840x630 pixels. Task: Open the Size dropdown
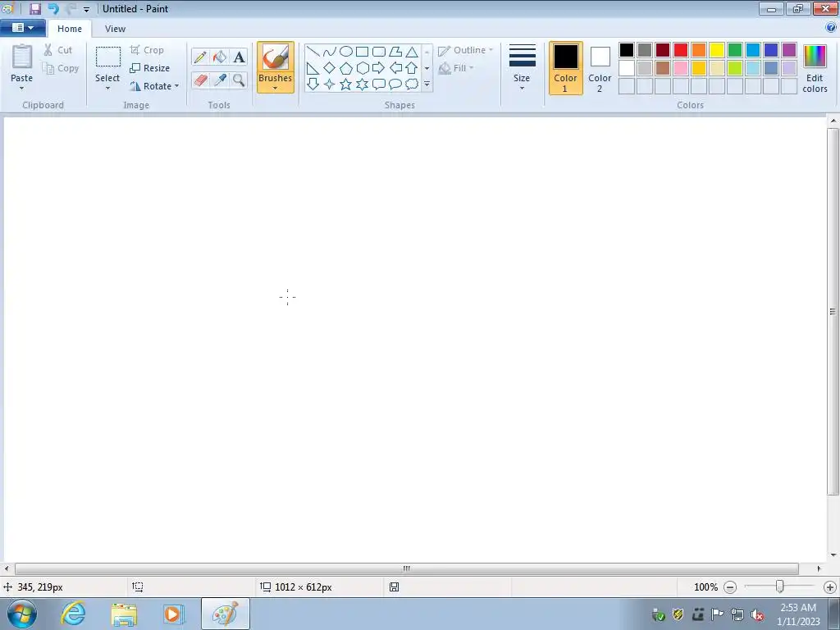(x=522, y=68)
